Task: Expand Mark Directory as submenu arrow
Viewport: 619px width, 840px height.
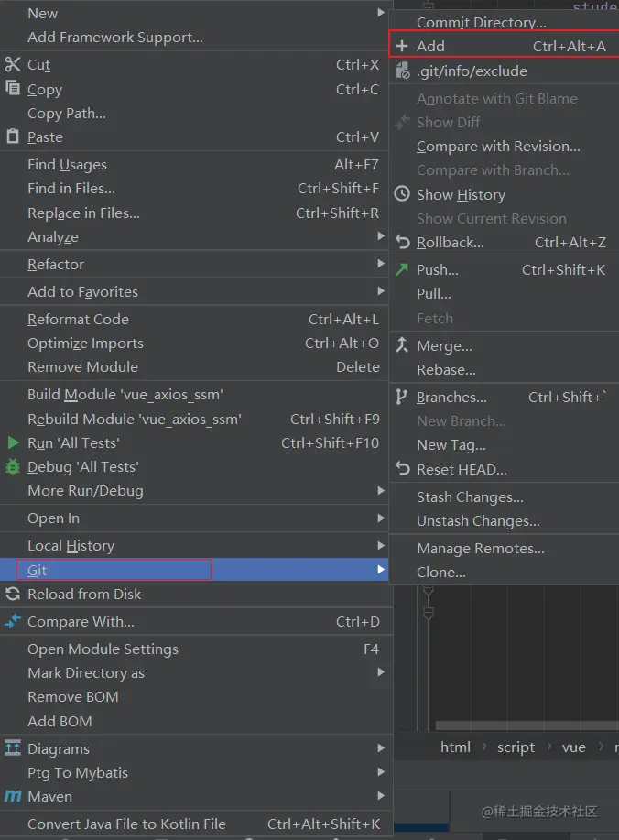Action: pos(381,671)
